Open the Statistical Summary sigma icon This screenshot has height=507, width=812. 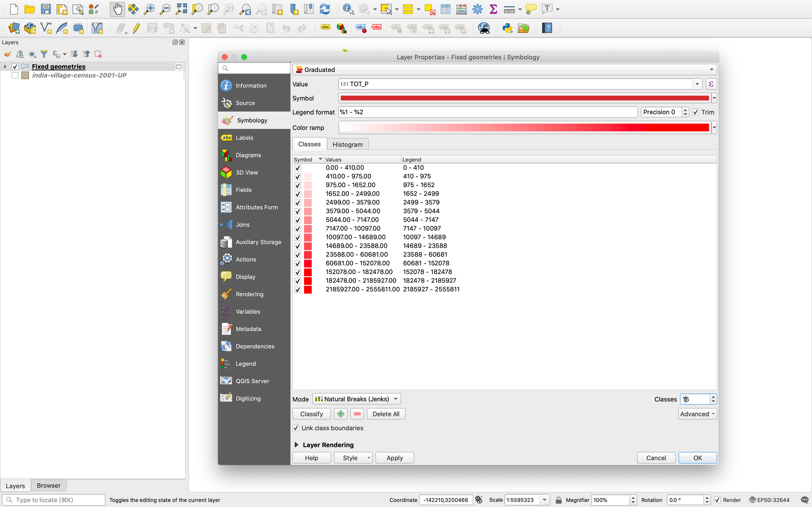(493, 9)
